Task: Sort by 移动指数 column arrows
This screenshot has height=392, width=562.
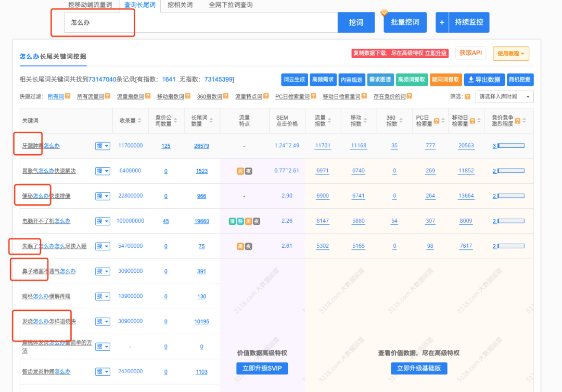Action: click(365, 120)
